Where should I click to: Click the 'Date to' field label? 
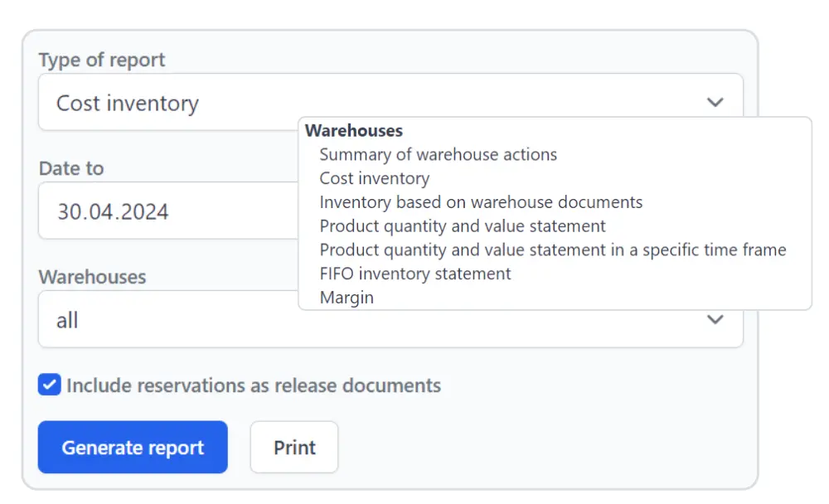pos(71,168)
